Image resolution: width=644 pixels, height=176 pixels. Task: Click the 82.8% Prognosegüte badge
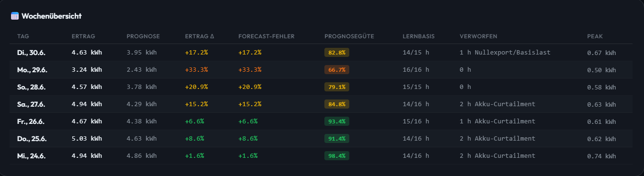tap(337, 53)
